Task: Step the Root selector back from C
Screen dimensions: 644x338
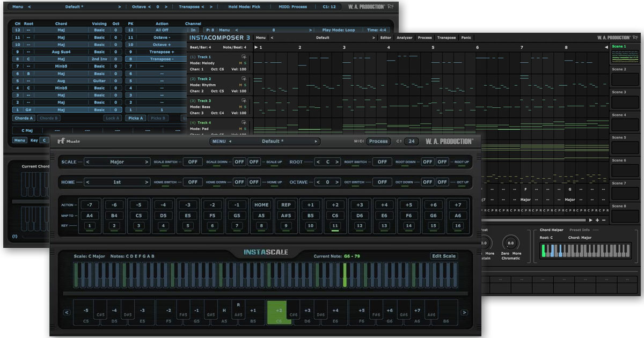Action: [318, 161]
